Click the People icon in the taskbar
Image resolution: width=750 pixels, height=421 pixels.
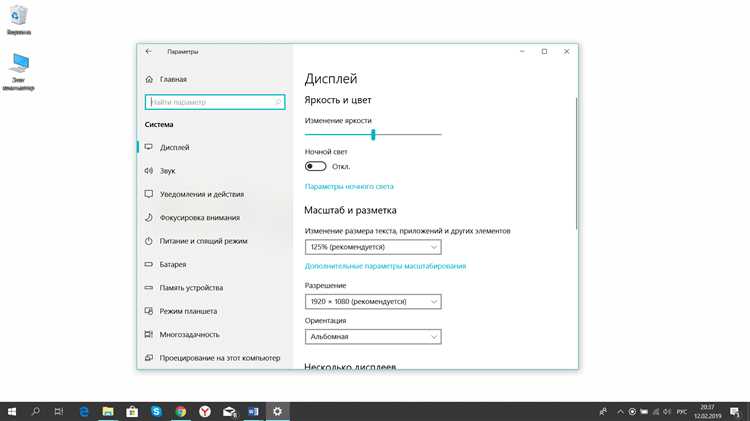(603, 411)
